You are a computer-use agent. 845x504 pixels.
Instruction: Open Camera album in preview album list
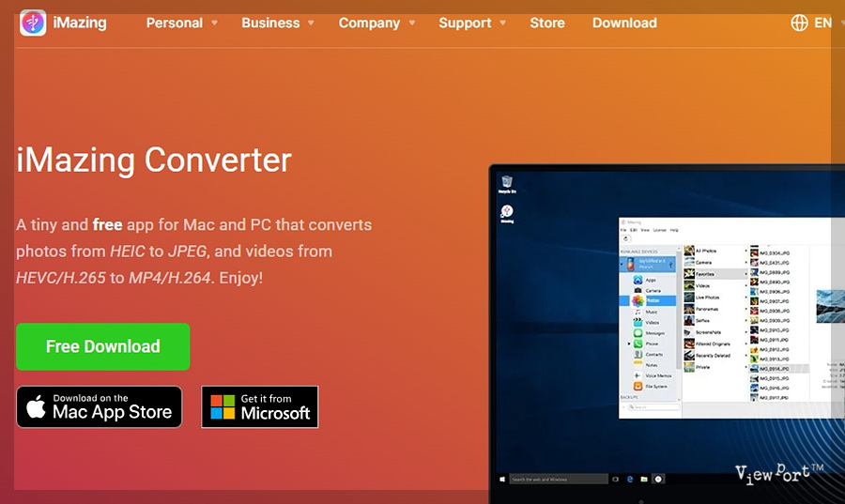[703, 262]
